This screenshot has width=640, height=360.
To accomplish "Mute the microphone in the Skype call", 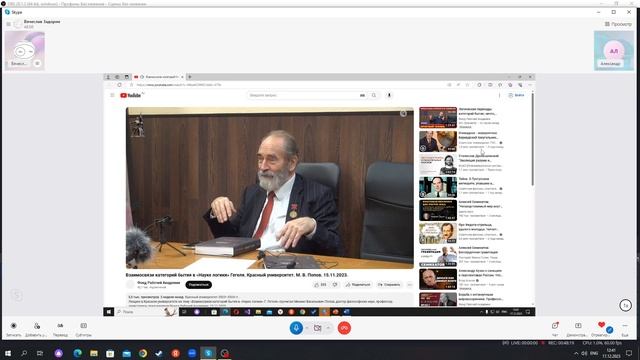I will [296, 328].
